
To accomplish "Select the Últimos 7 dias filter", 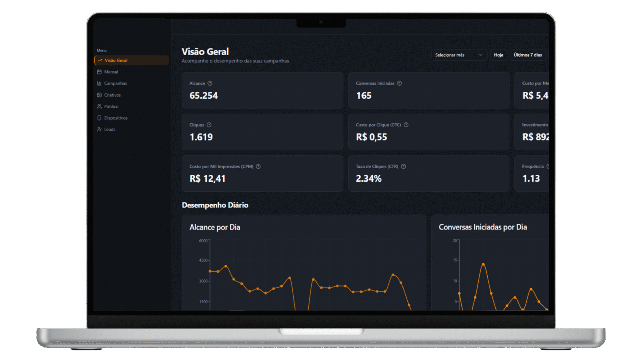I will tap(528, 55).
